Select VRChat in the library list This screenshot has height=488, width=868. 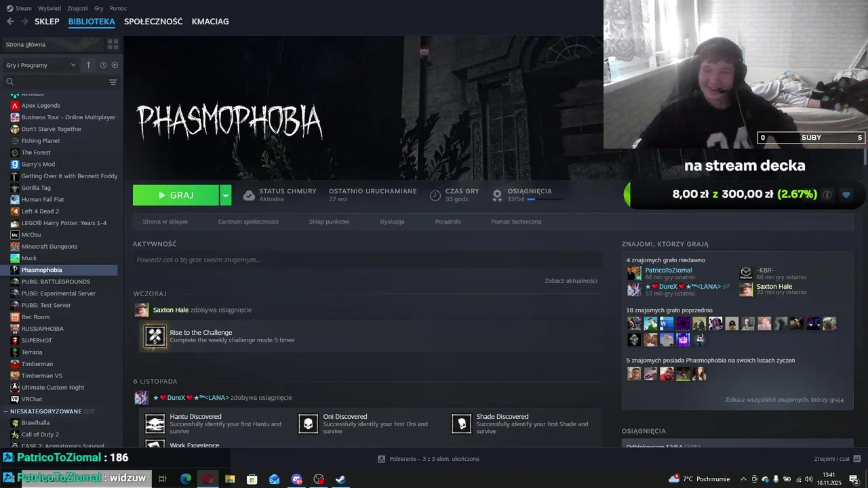32,399
